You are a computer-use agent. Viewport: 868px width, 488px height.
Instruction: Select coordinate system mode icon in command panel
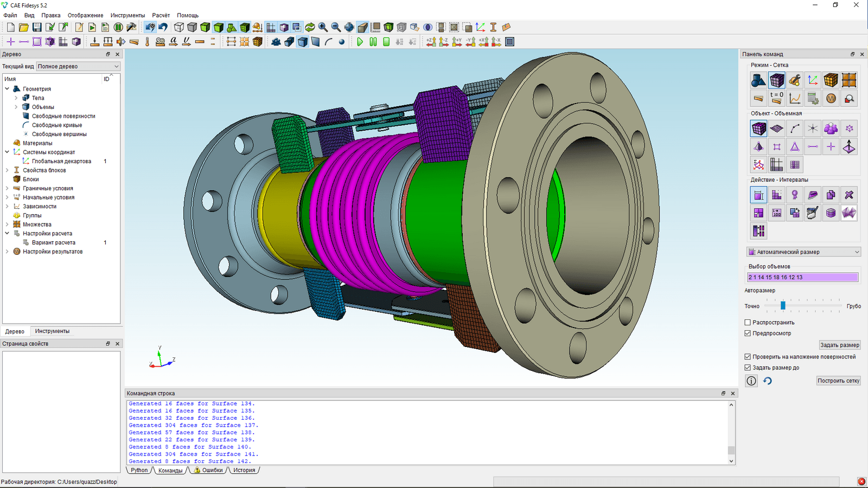(813, 80)
